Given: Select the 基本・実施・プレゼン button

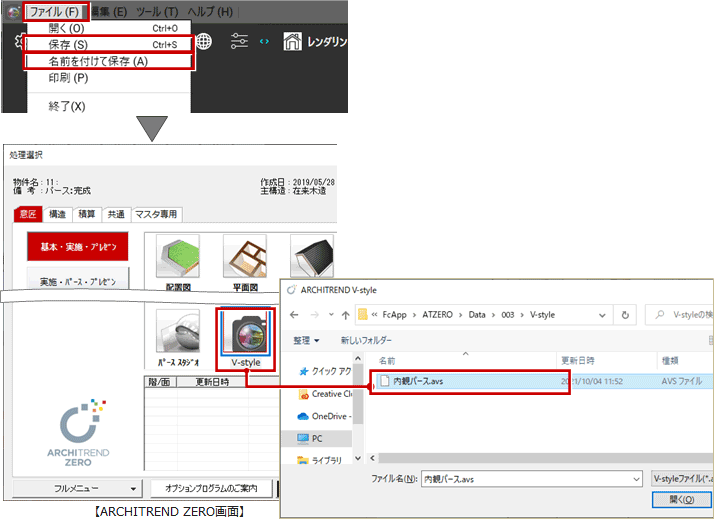Looking at the screenshot, I should point(78,247).
